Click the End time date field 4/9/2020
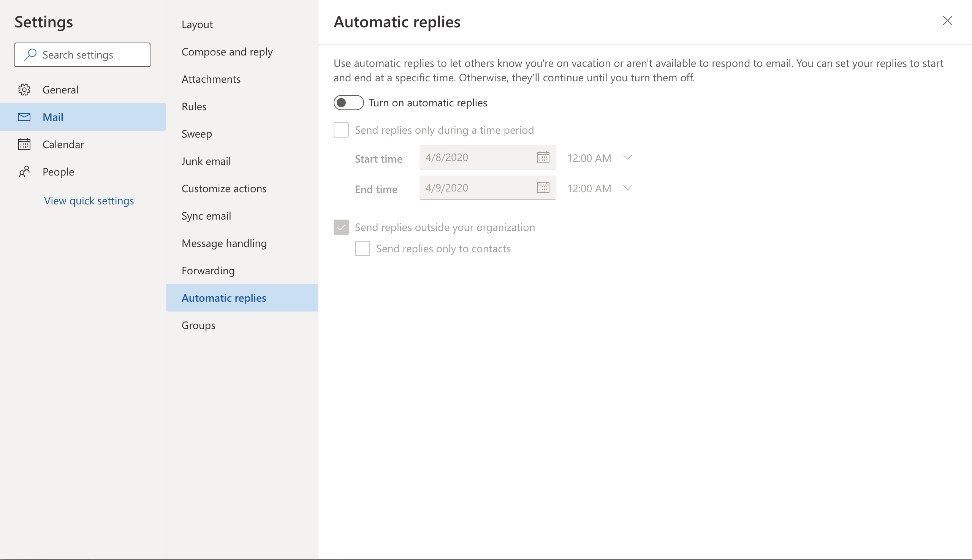972x560 pixels. [x=488, y=188]
